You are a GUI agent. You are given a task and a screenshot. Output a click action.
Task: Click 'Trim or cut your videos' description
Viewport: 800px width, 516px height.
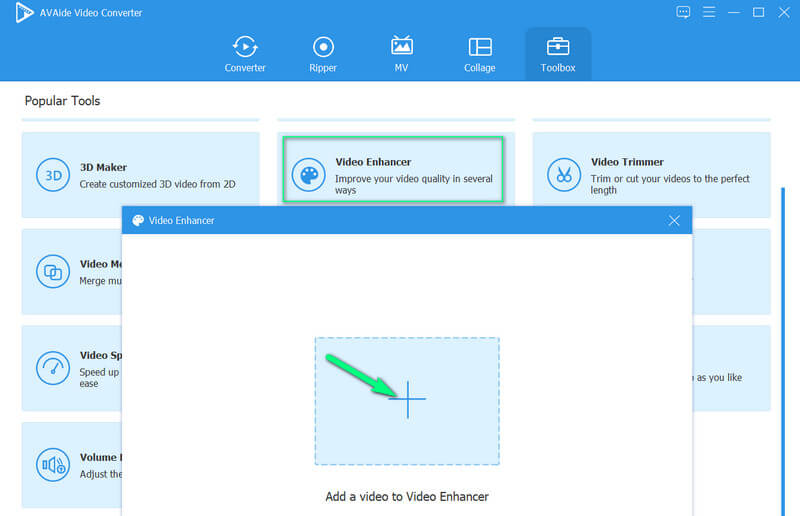[670, 184]
